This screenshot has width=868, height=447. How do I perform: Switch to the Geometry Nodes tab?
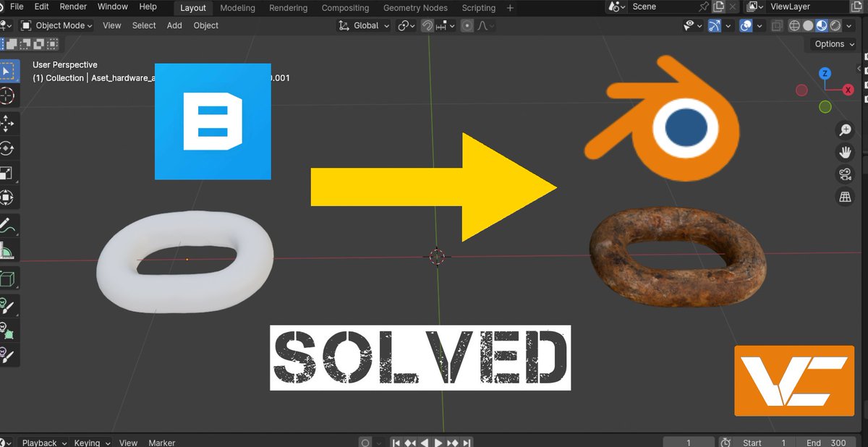tap(415, 8)
